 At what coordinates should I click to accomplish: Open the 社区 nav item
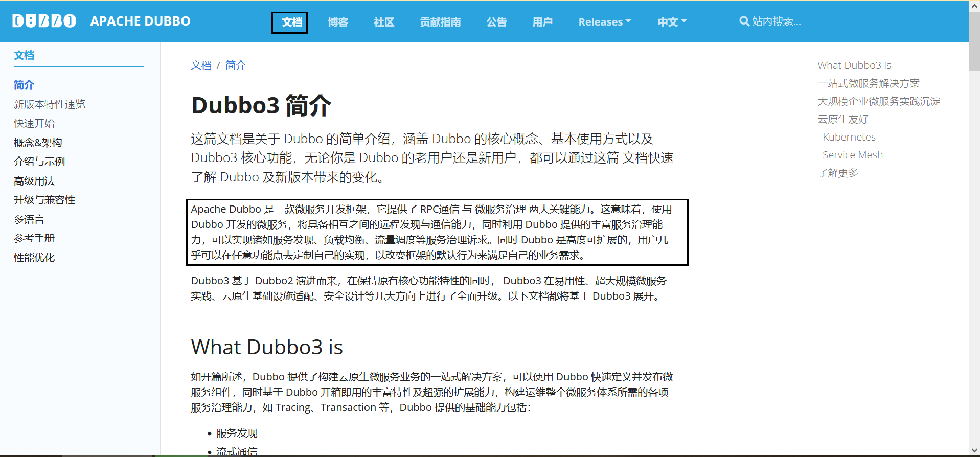[x=384, y=22]
